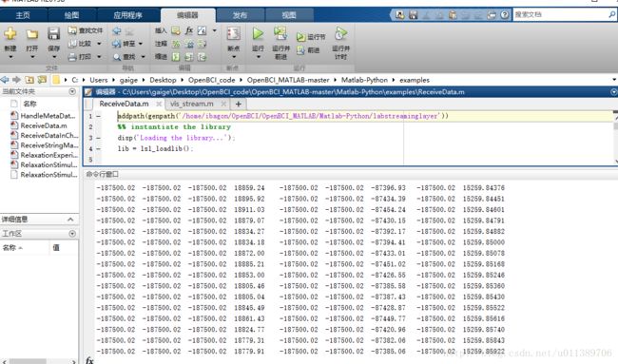The image size is (618, 364).
Task: Click the New file plus icon
Action: (10, 34)
